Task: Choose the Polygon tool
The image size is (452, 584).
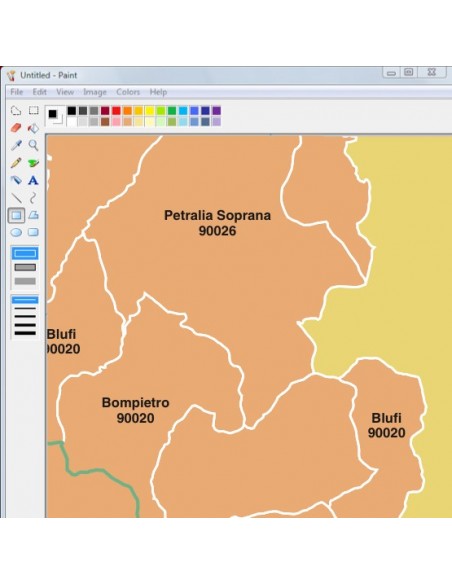Action: [34, 215]
